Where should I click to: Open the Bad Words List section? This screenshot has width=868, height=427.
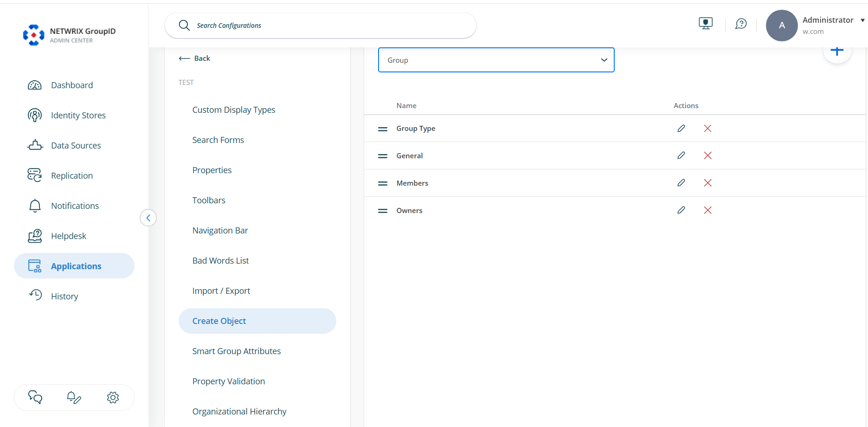coord(220,260)
